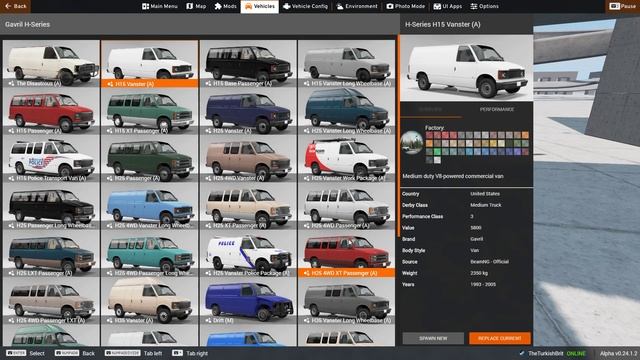This screenshot has height=360, width=640.
Task: Choose the black H15 Base Passenger (A)
Action: click(248, 64)
